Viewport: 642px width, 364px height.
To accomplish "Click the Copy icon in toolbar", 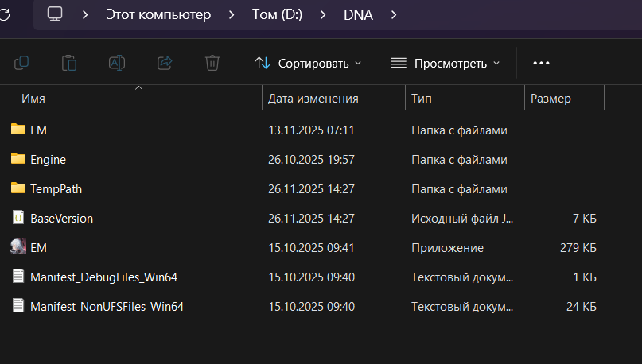I will (21, 63).
